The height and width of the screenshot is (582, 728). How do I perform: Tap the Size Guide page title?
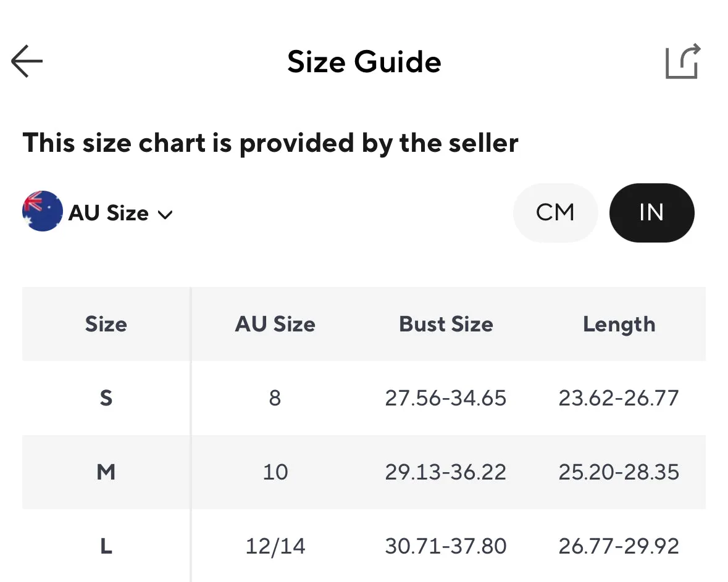364,62
